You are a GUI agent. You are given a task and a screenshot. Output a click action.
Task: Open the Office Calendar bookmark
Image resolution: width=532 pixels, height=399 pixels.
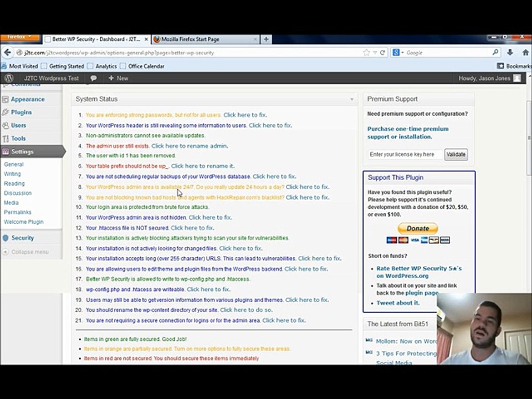click(x=142, y=66)
